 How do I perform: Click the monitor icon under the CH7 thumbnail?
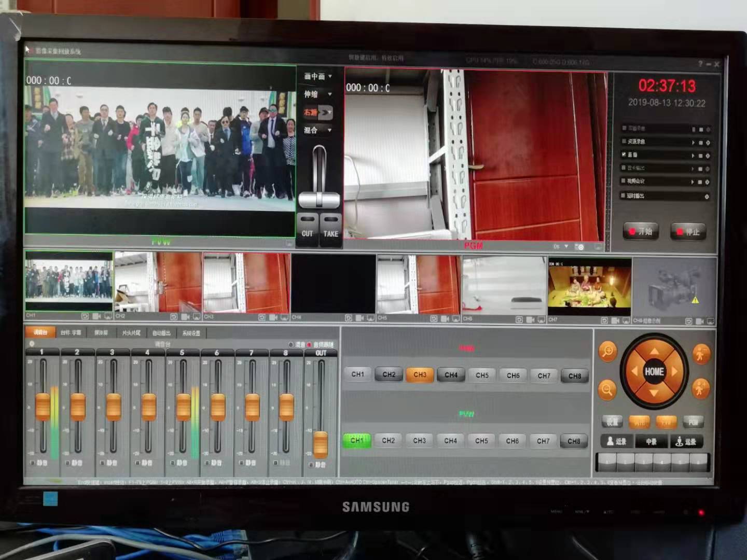click(x=626, y=320)
